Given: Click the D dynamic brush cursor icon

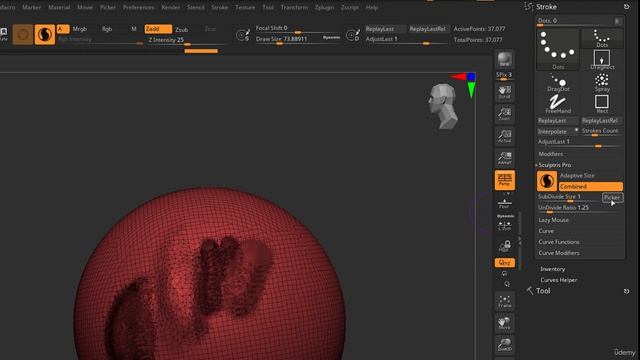Looking at the screenshot, I should 353,35.
